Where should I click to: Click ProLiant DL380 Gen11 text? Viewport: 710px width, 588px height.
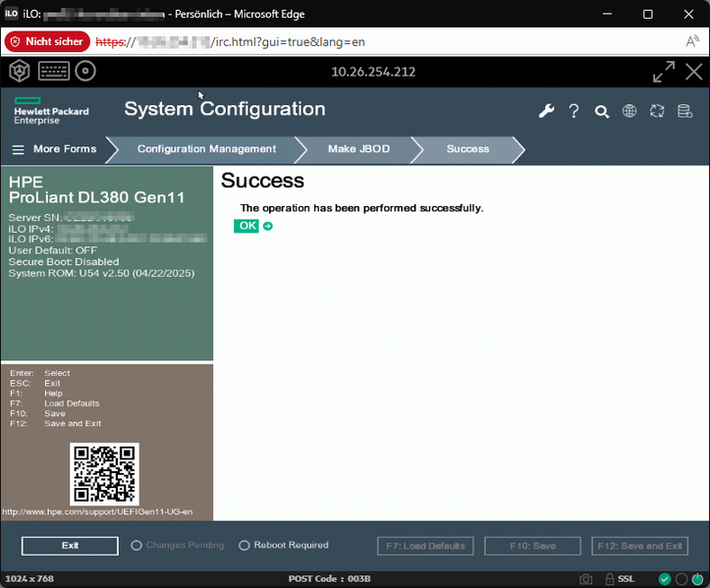pos(96,197)
